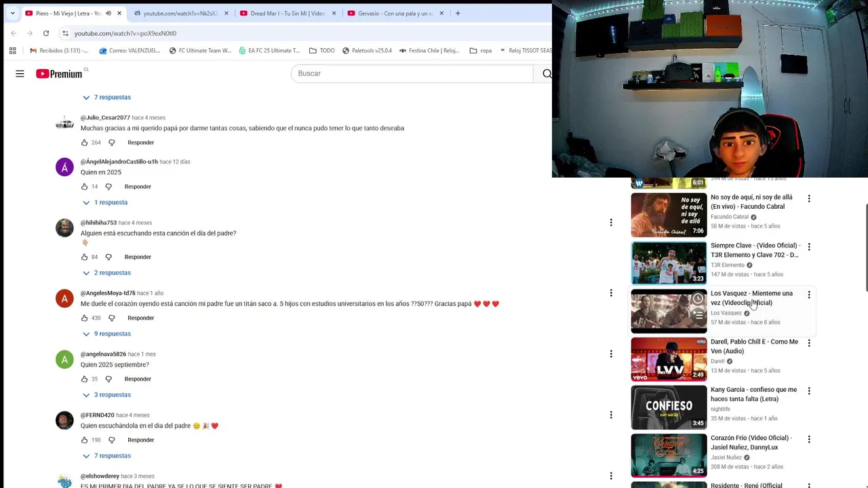The height and width of the screenshot is (488, 868).
Task: Reply to Julio_Cesar2077's comment
Action: (x=141, y=142)
